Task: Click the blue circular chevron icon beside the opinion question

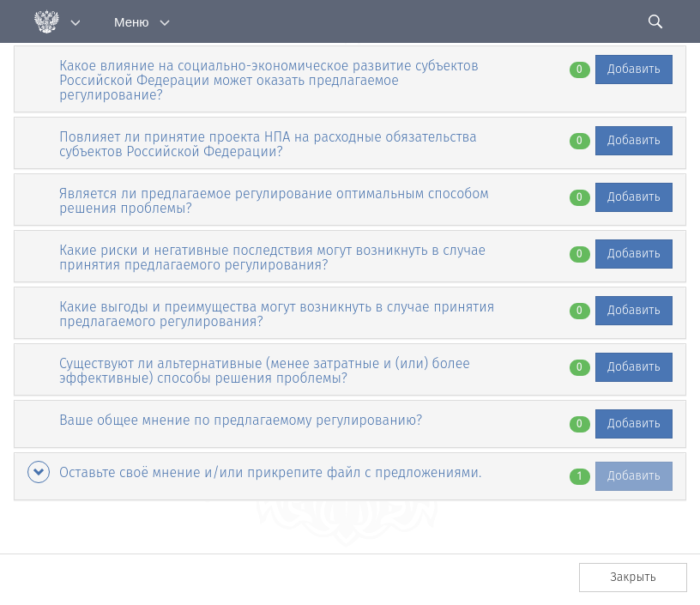Action: [x=39, y=472]
